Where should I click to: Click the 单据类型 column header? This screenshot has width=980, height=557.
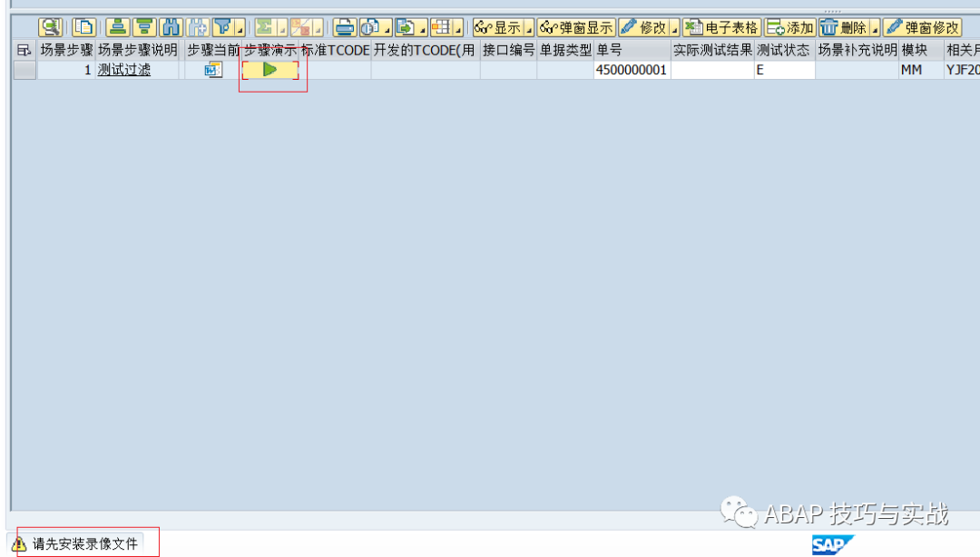[565, 50]
